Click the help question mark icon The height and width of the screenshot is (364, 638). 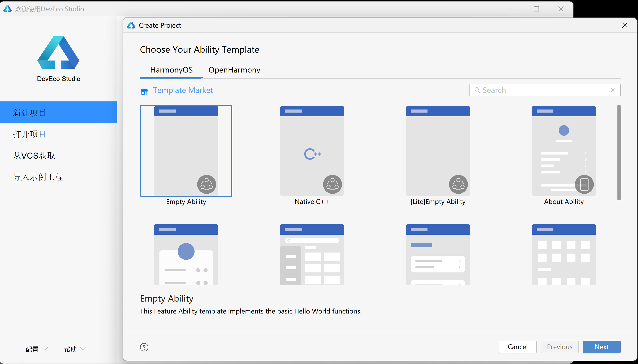(x=144, y=347)
